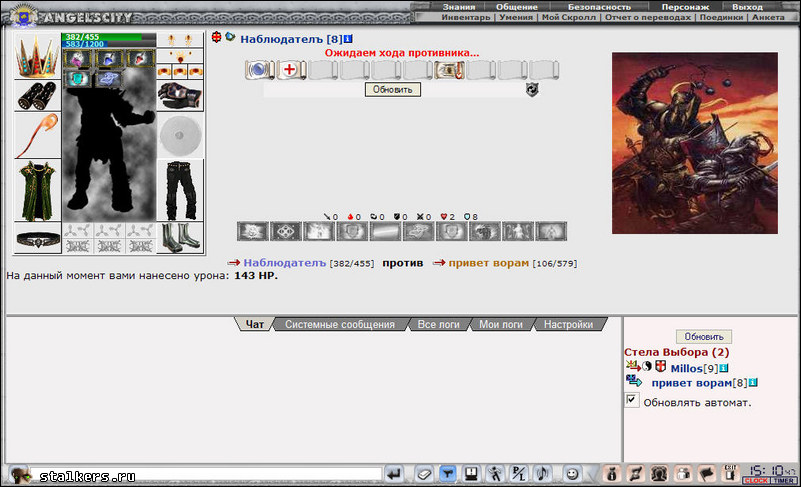Viewport: 801px width, 487px height.
Task: Click Обновить button above Стела Выбора
Action: coord(703,336)
